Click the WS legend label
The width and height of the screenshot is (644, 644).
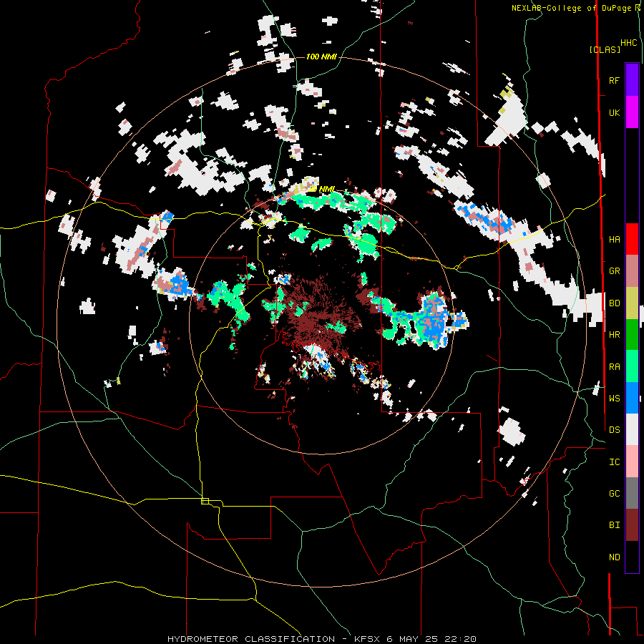(x=614, y=398)
